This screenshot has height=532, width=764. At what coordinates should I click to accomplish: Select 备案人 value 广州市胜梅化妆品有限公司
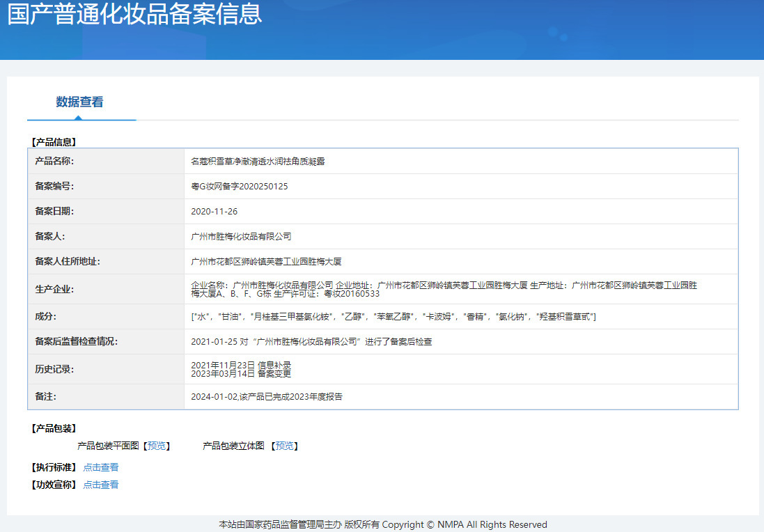(x=241, y=236)
